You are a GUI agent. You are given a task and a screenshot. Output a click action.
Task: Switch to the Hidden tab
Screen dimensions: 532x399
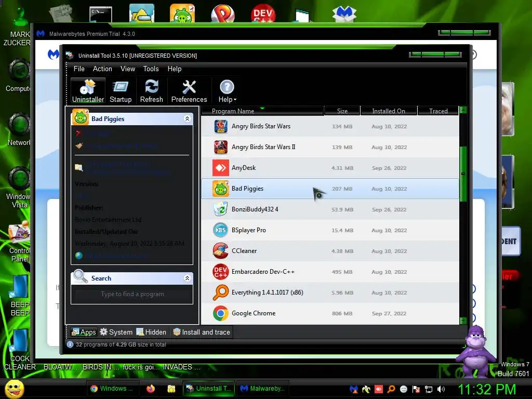coord(151,332)
